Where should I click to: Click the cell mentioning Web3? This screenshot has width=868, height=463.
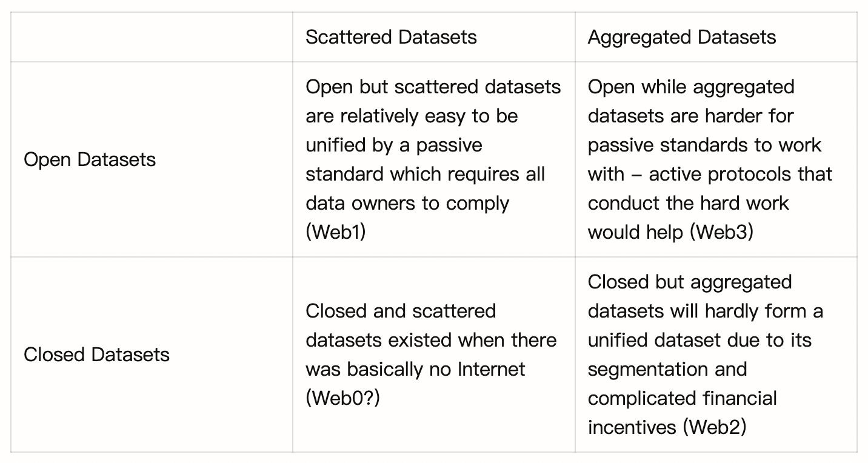715,159
